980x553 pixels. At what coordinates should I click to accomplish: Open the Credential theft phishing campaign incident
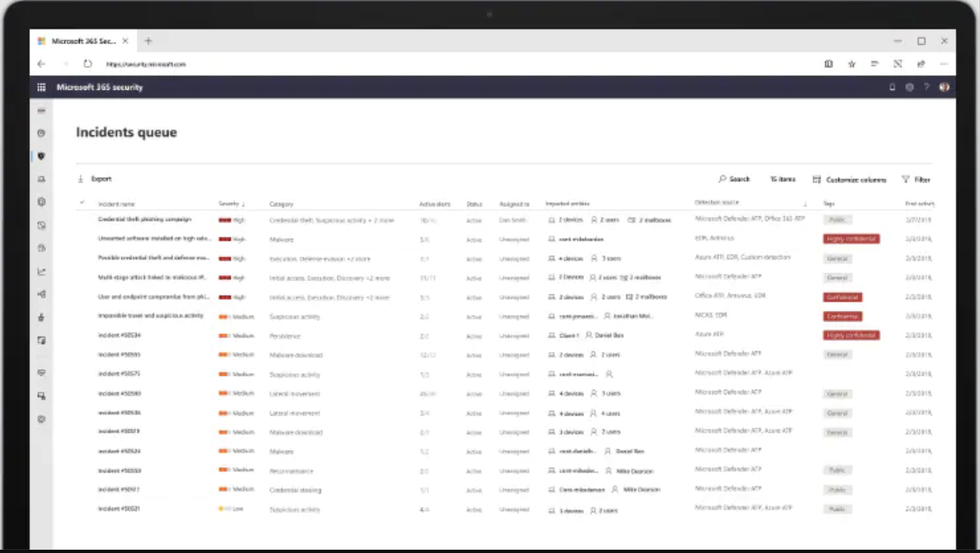pos(145,219)
